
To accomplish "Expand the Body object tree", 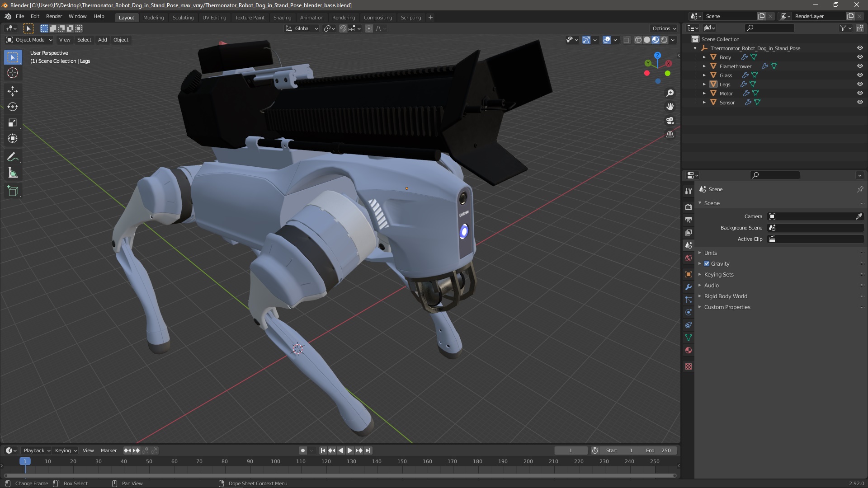I will (704, 57).
